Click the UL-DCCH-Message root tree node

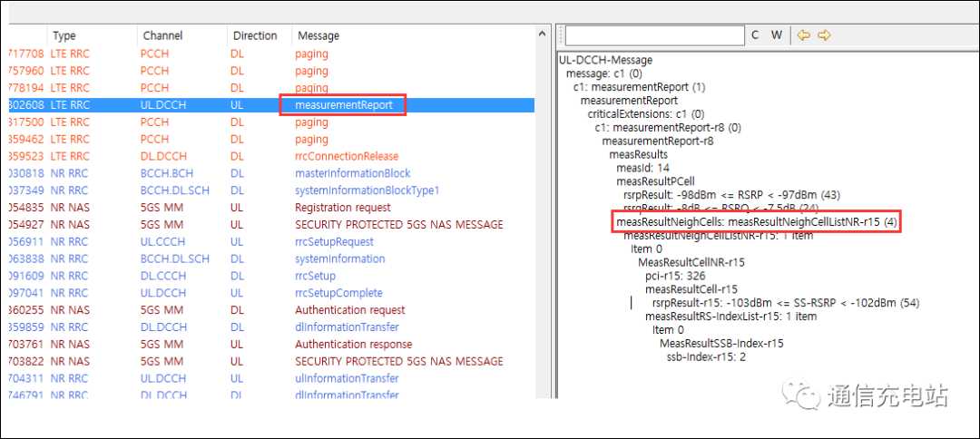tap(605, 60)
